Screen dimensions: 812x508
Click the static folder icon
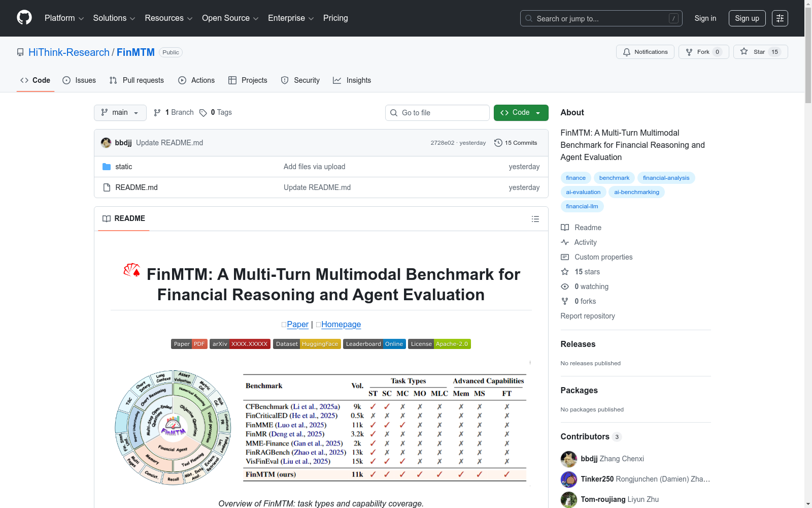pos(107,167)
